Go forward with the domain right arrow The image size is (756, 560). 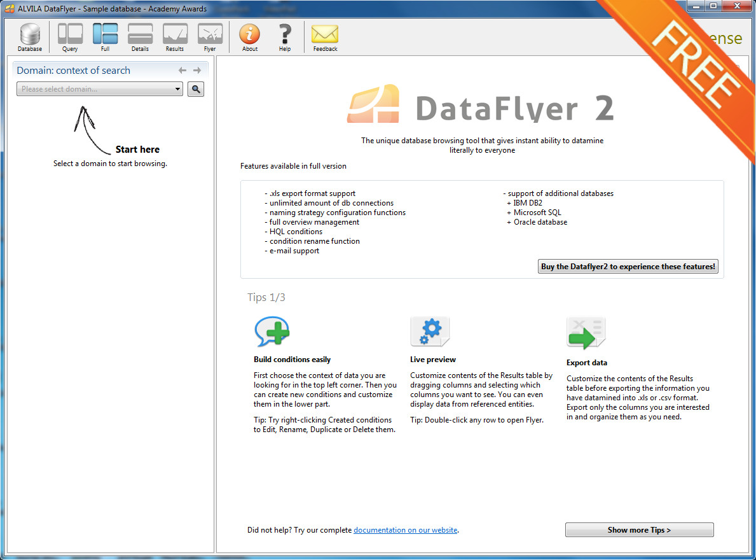pyautogui.click(x=197, y=71)
